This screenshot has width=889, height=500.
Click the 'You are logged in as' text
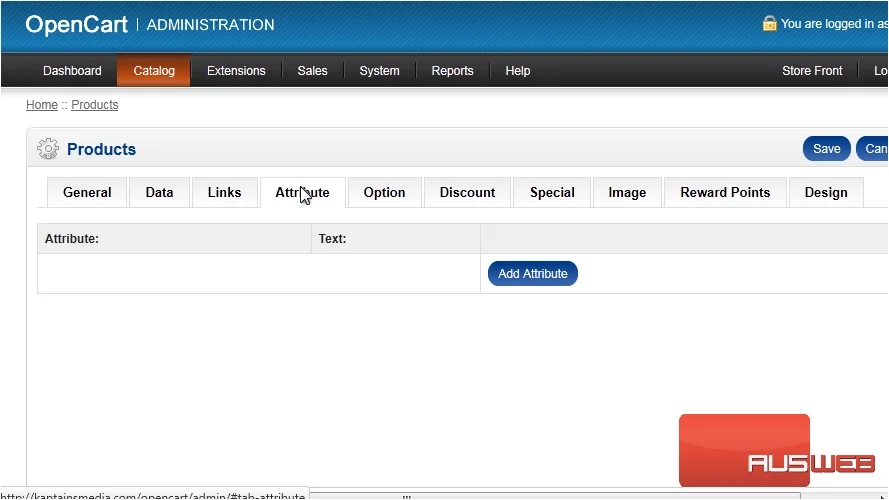pyautogui.click(x=834, y=24)
